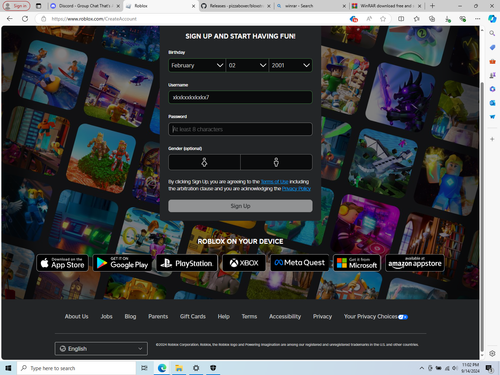Click into the Password field

coord(240,129)
